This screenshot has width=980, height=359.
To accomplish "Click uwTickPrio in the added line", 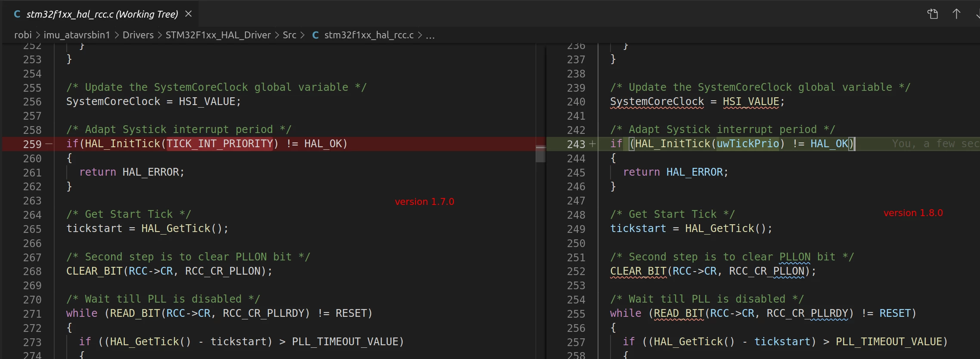I will [748, 144].
